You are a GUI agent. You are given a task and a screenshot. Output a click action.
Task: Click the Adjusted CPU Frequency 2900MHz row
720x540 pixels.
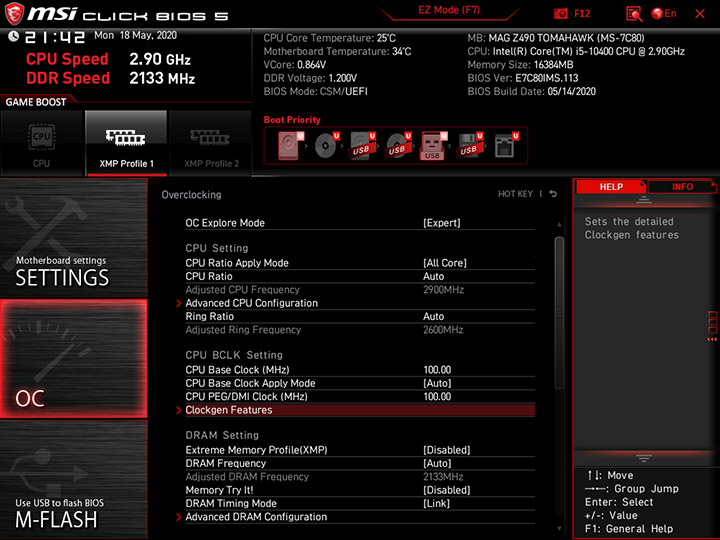[360, 290]
